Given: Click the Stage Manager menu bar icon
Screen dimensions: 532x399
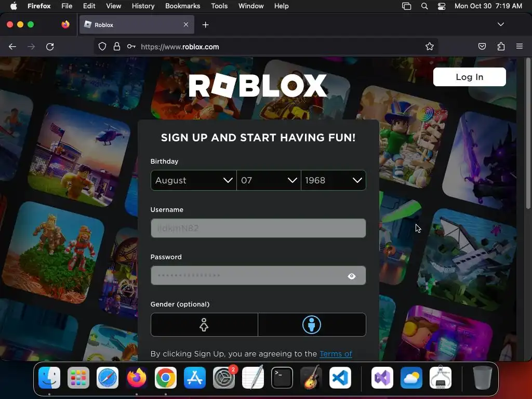Looking at the screenshot, I should click(406, 6).
